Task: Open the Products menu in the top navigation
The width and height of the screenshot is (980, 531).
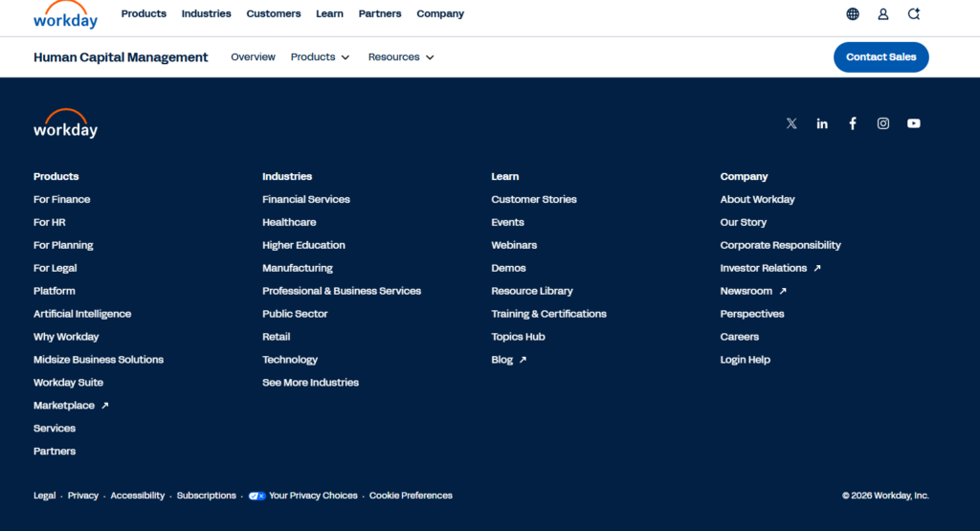Action: point(144,13)
